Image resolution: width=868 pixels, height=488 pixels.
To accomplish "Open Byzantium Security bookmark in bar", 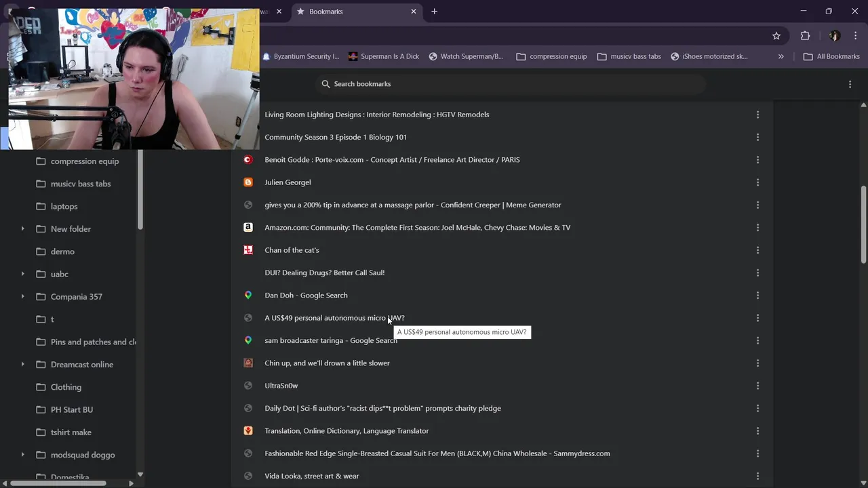I will [300, 56].
